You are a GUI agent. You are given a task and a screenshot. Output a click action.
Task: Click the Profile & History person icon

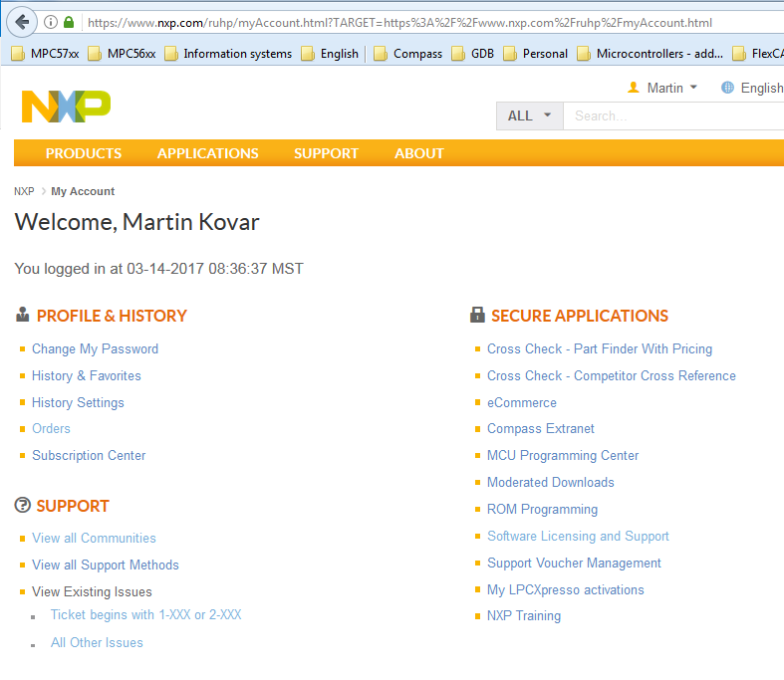23,315
